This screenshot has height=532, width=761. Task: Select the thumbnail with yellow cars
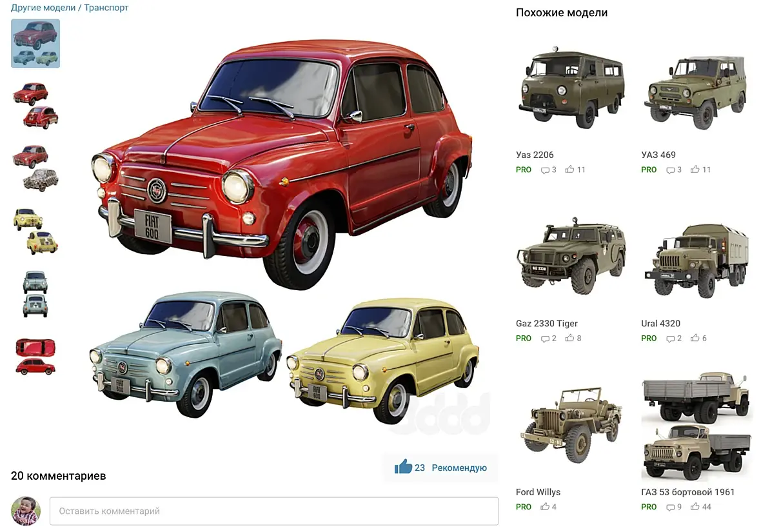(x=35, y=231)
